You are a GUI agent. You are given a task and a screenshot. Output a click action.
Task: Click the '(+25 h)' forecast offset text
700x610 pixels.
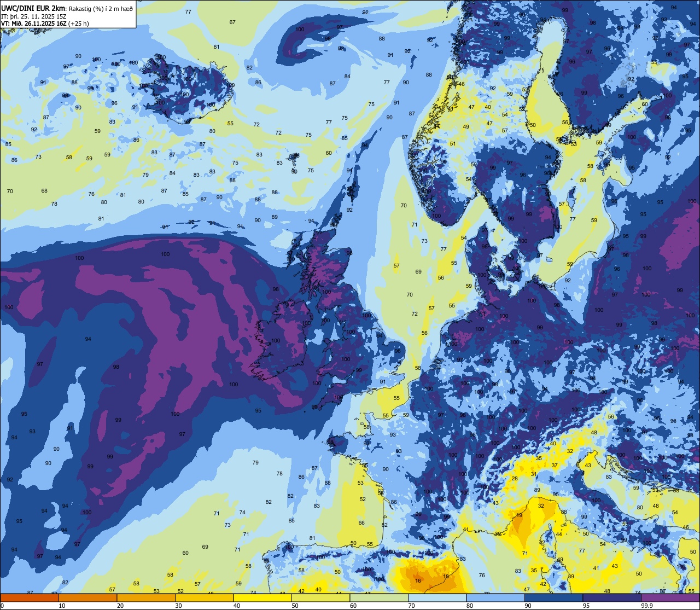point(79,24)
